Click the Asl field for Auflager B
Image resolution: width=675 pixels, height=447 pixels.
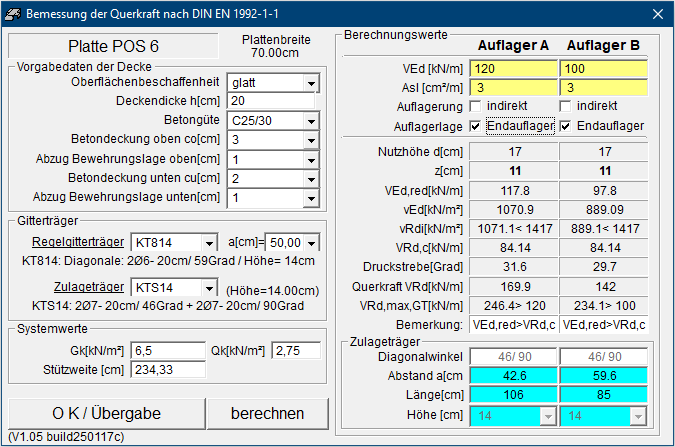pos(603,88)
